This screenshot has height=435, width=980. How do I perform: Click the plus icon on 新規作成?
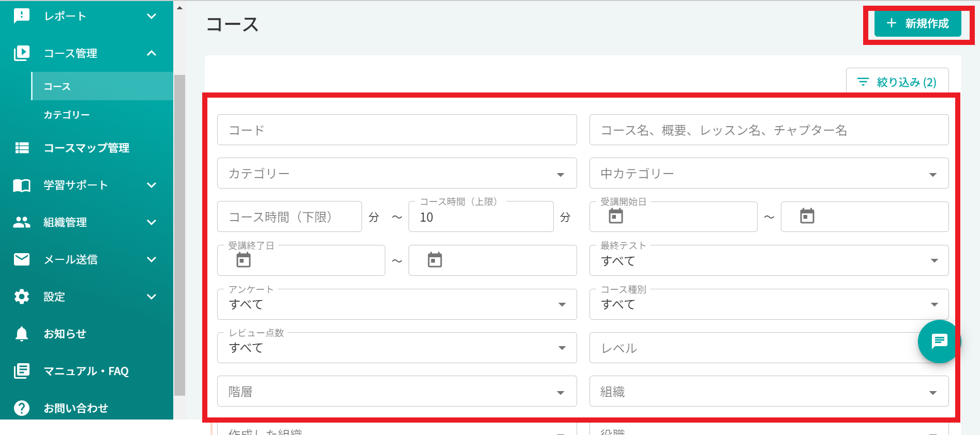(892, 23)
